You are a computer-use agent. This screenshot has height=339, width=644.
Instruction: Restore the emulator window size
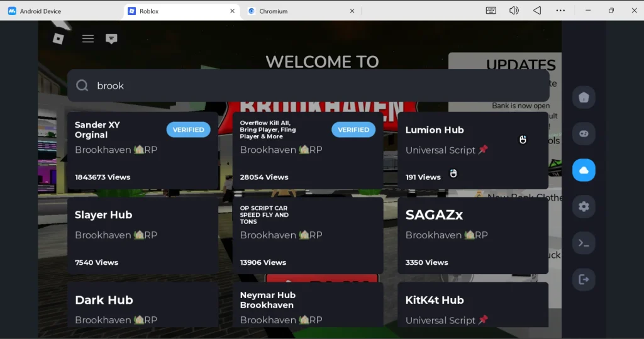(611, 11)
